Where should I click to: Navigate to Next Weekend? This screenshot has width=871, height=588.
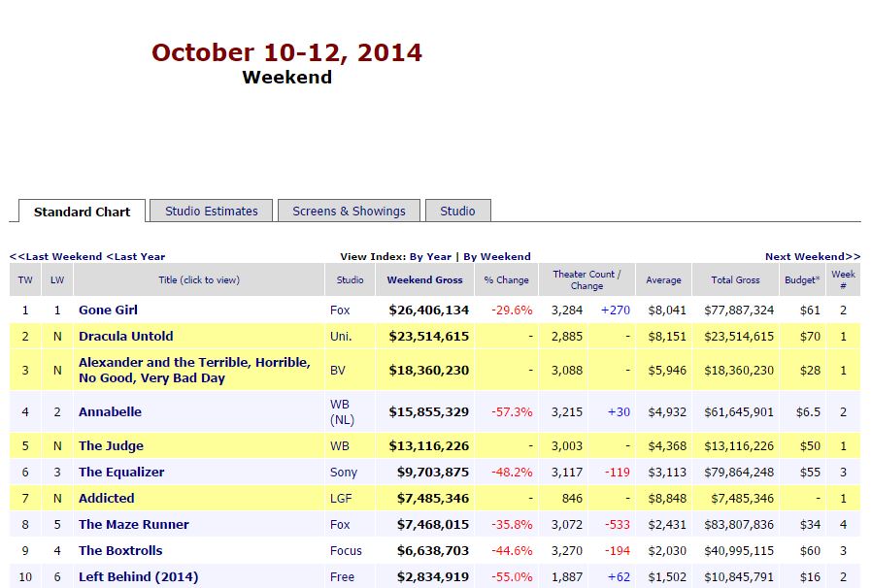click(812, 256)
